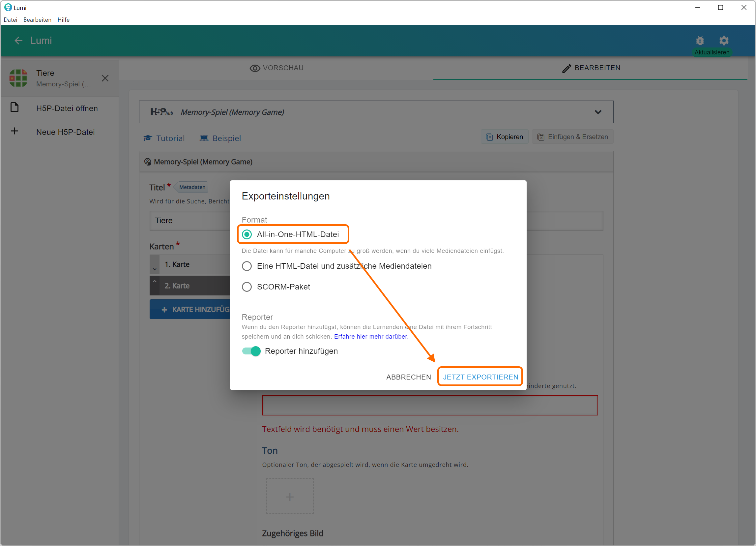The image size is (756, 546).
Task: Open the Datei menu
Action: [x=10, y=20]
